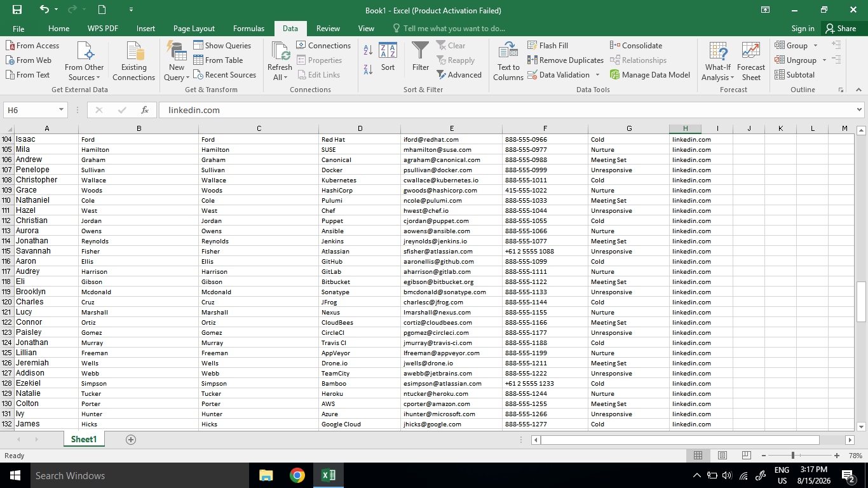The image size is (868, 488).
Task: Click the vertical scrollbar thumb
Action: point(862,302)
